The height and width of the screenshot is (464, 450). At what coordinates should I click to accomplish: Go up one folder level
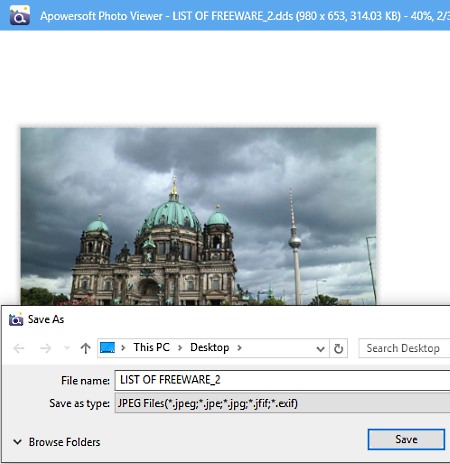click(x=86, y=348)
